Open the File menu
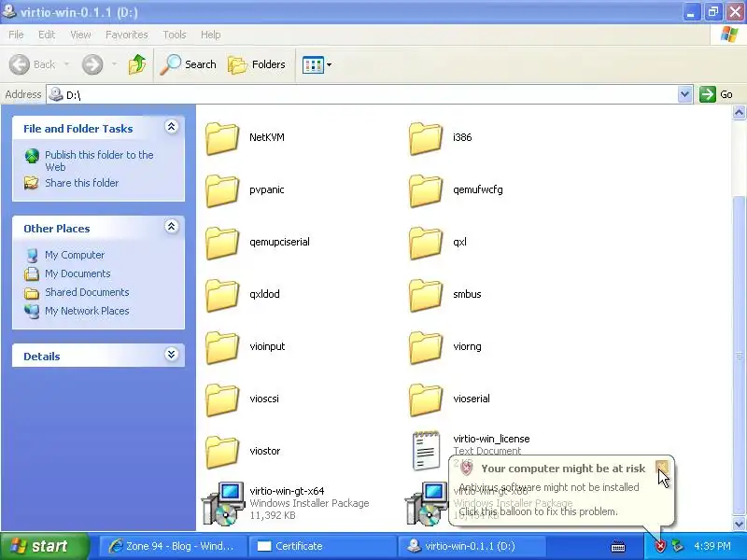This screenshot has height=560, width=747. (16, 35)
